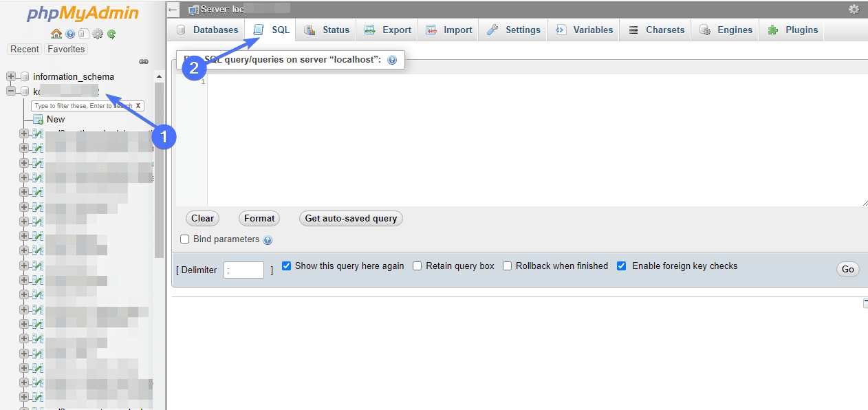868x410 pixels.
Task: Click inside the SQL query text area
Action: [538, 141]
